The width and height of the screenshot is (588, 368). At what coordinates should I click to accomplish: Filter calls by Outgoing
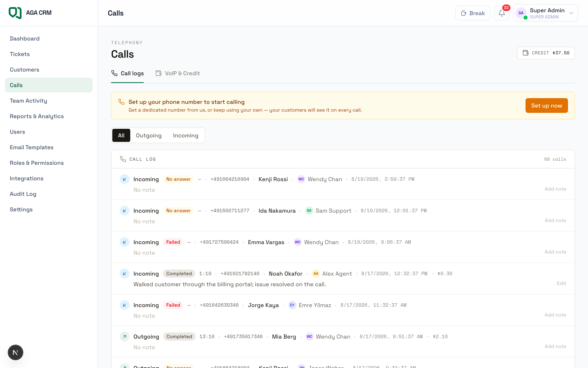tap(149, 135)
